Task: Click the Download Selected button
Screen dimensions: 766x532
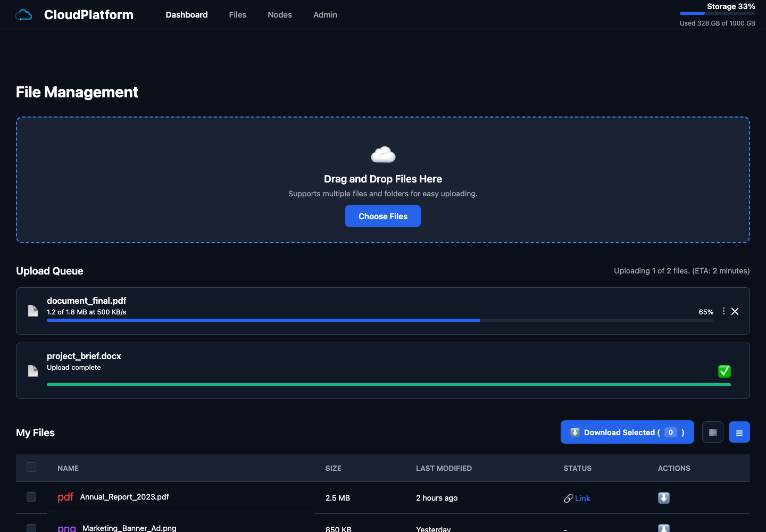Action: pyautogui.click(x=627, y=432)
